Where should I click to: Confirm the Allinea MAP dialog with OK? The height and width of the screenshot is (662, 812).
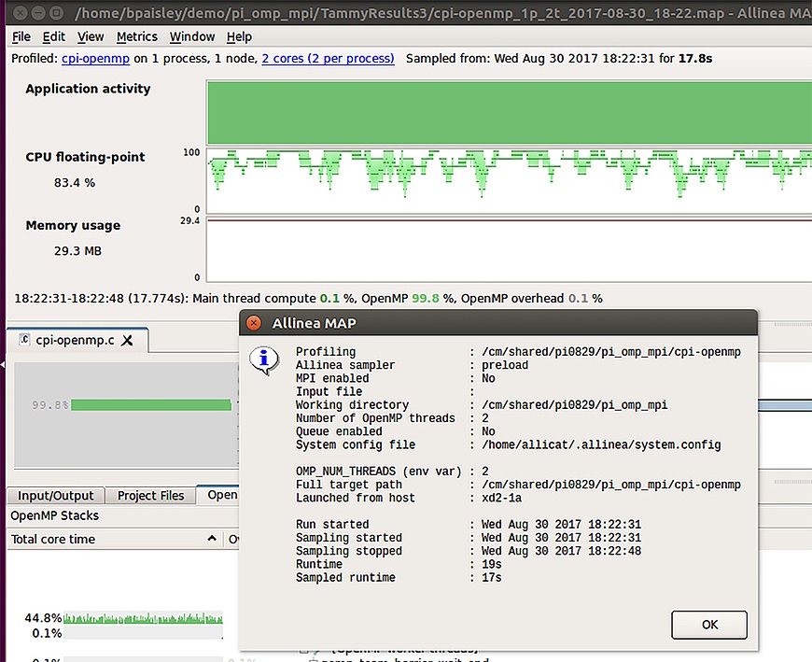tap(709, 625)
